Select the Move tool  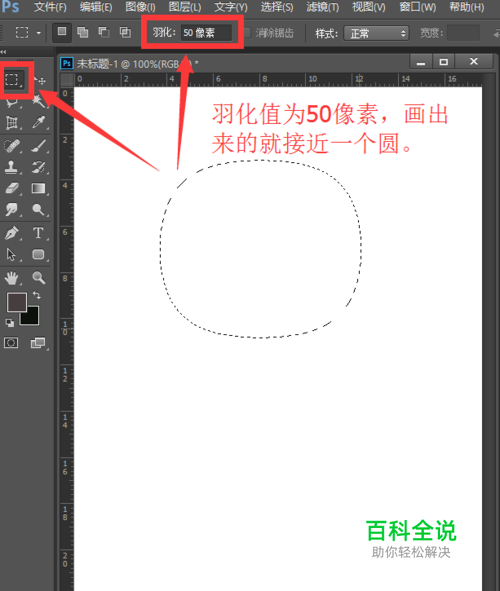click(x=40, y=80)
